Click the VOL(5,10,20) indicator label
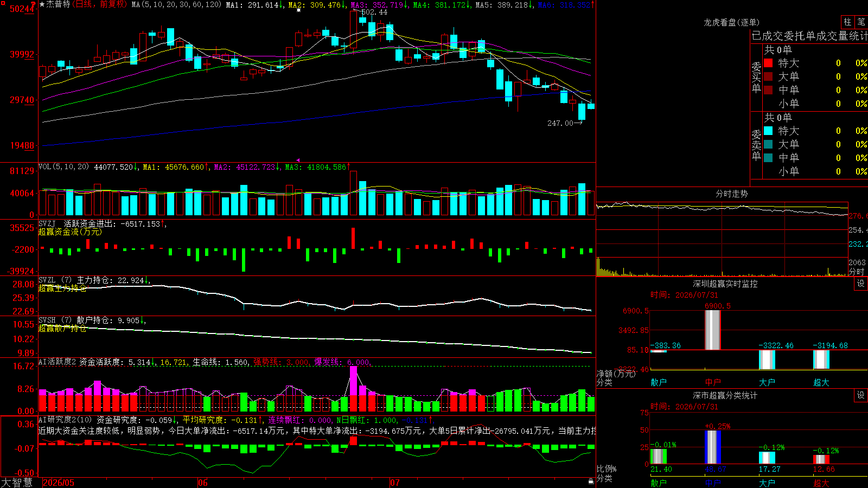Viewport: 868px width, 488px height. [64, 167]
